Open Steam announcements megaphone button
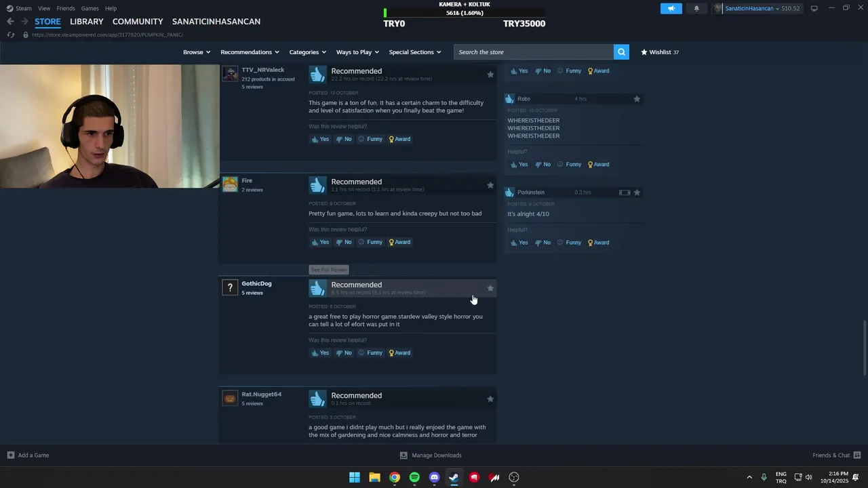Viewport: 868px width, 488px height. click(671, 8)
